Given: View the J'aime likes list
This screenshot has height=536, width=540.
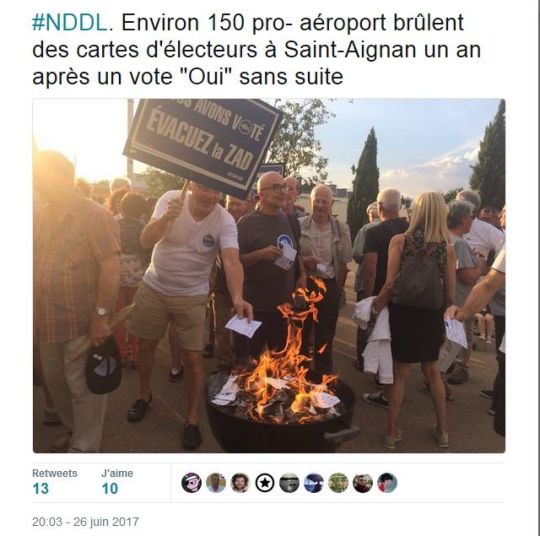Looking at the screenshot, I should pyautogui.click(x=117, y=473).
